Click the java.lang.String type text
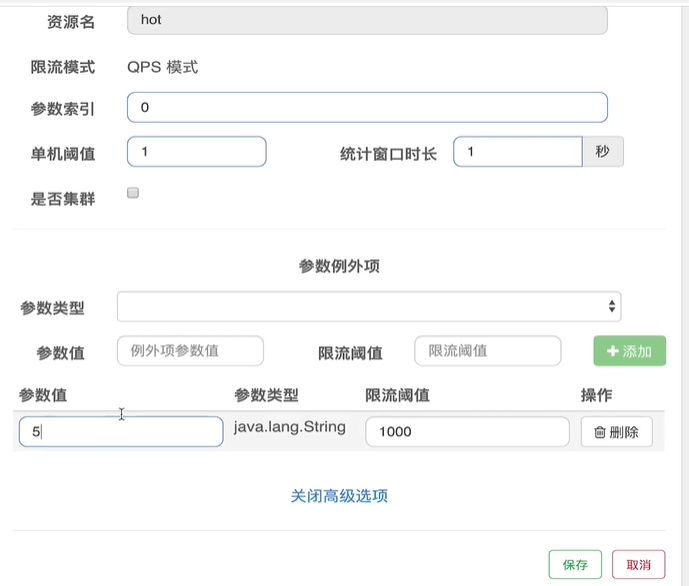This screenshot has height=586, width=689. 290,427
